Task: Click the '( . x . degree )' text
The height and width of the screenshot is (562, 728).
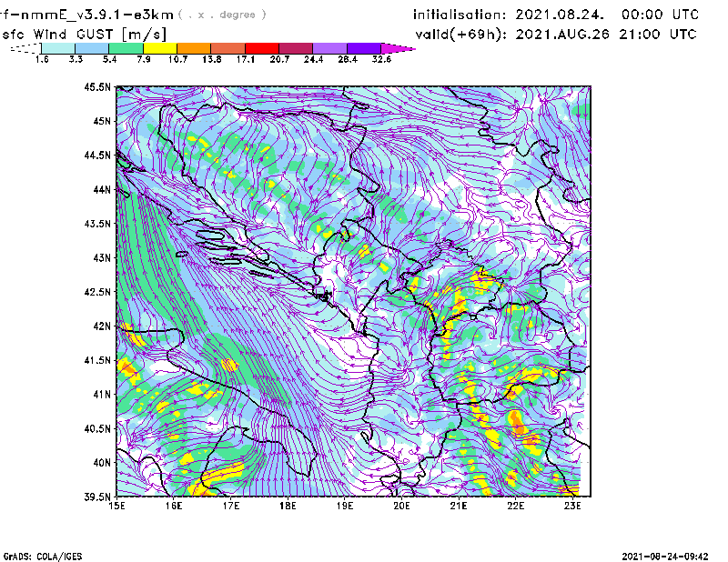Action: [x=222, y=15]
